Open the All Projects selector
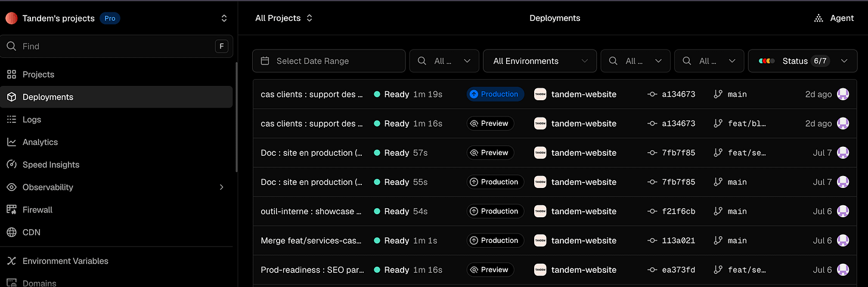Viewport: 868px width, 287px height. pyautogui.click(x=284, y=18)
